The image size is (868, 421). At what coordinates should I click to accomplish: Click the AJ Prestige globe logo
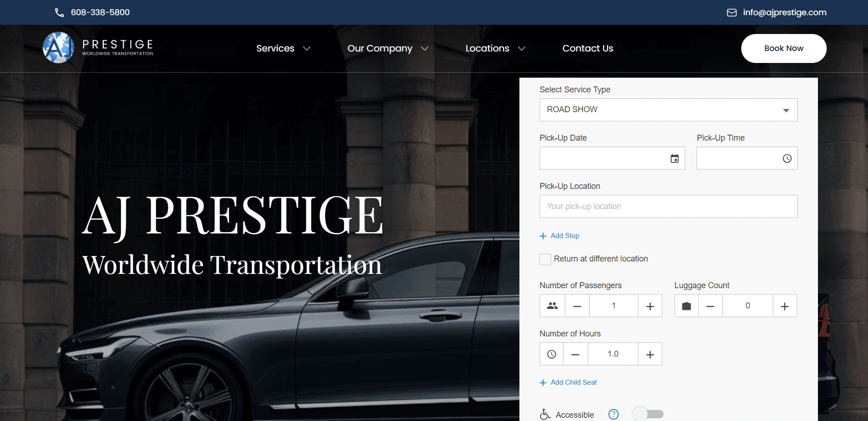[58, 47]
